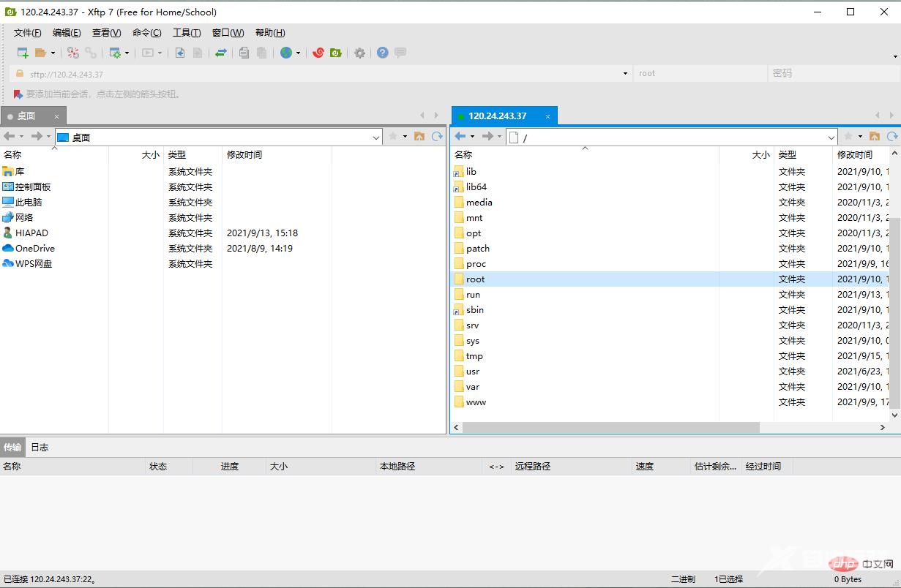This screenshot has height=588, width=901.
Task: Open the Options settings gear
Action: tap(359, 52)
